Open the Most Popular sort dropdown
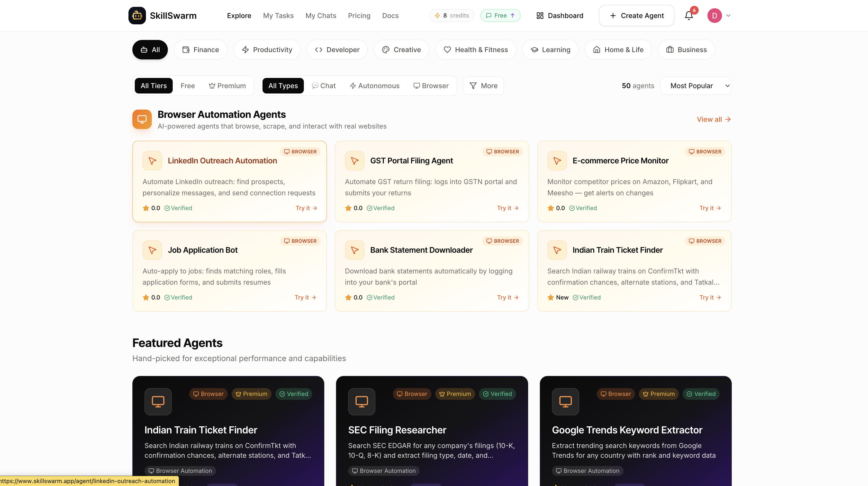 tap(696, 86)
